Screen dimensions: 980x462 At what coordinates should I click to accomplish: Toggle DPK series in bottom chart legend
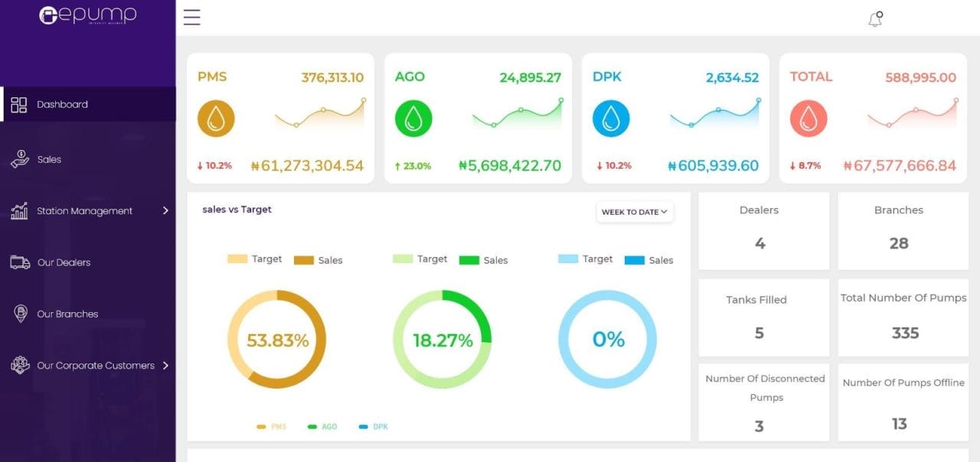pyautogui.click(x=374, y=427)
